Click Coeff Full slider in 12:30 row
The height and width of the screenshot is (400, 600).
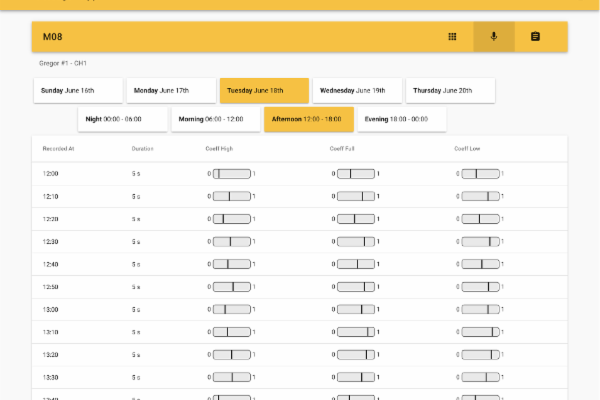tap(356, 241)
